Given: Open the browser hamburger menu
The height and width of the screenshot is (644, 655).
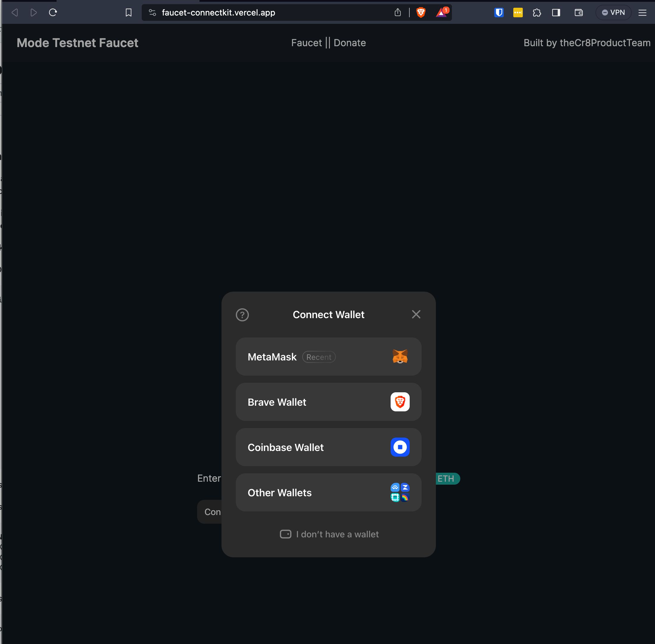Looking at the screenshot, I should [x=642, y=13].
